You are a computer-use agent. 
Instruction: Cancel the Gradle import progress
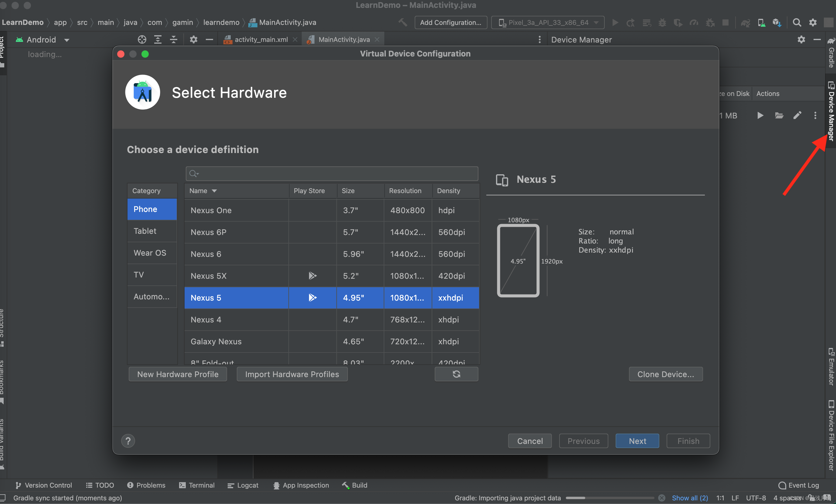tap(662, 498)
